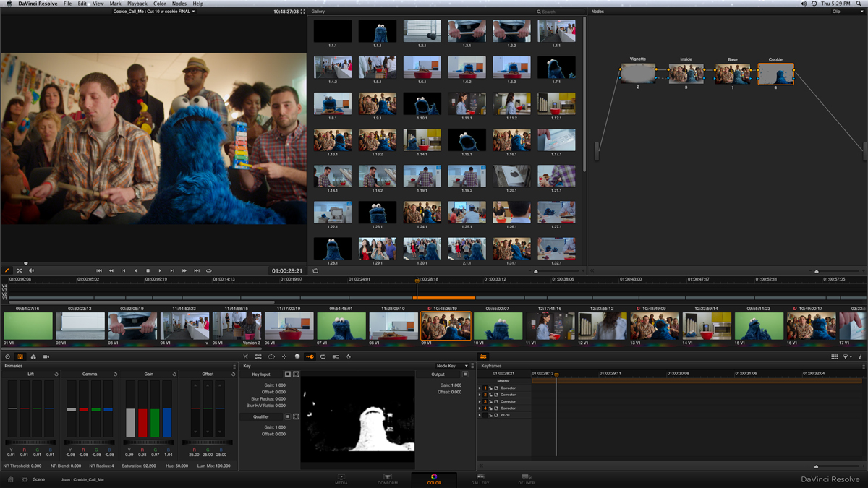The height and width of the screenshot is (488, 868).
Task: Reset the Gamma color bars
Action: coord(115,374)
